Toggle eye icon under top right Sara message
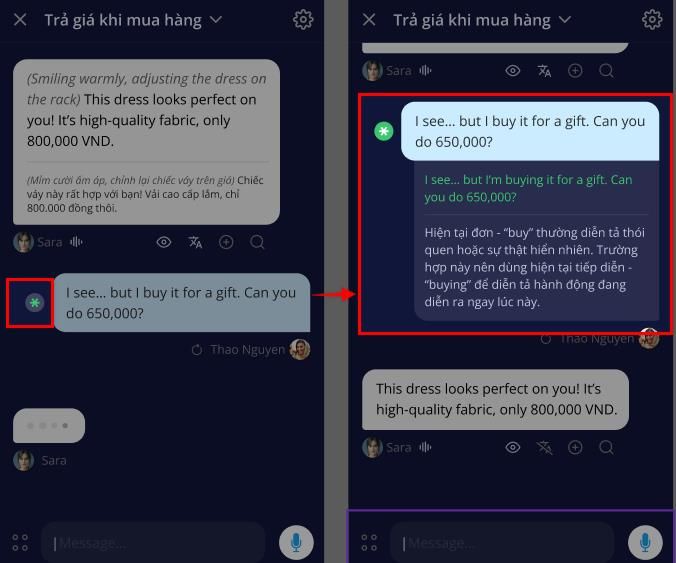 [x=513, y=71]
